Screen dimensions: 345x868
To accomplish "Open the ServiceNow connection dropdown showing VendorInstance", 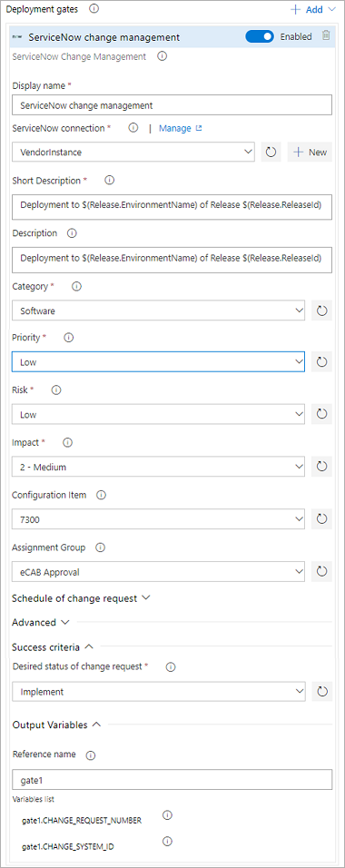I will [x=133, y=152].
